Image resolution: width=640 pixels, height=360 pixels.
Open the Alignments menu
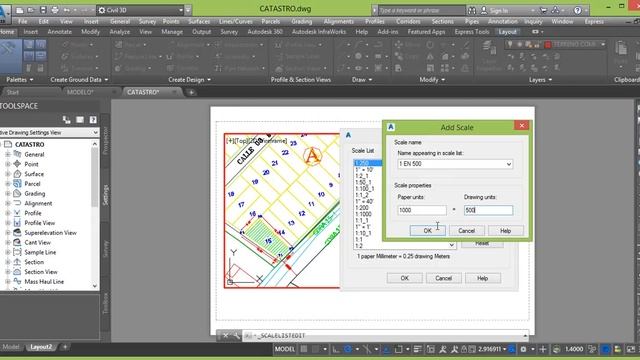pyautogui.click(x=339, y=22)
